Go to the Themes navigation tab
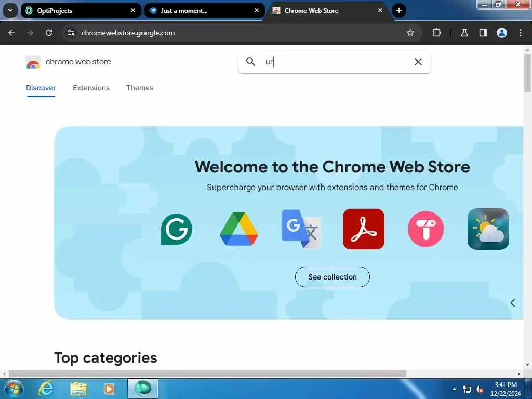Viewport: 532px width, 399px height. click(x=140, y=88)
